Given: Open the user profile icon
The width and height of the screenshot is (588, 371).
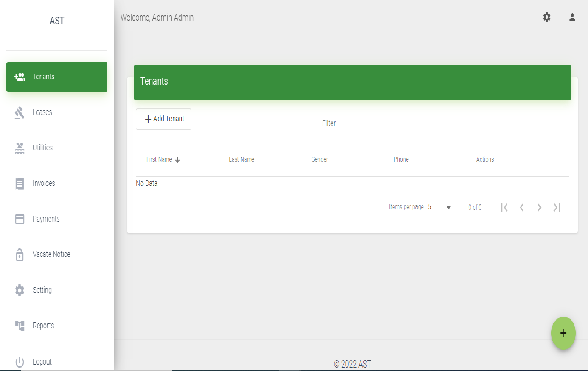Looking at the screenshot, I should point(572,17).
